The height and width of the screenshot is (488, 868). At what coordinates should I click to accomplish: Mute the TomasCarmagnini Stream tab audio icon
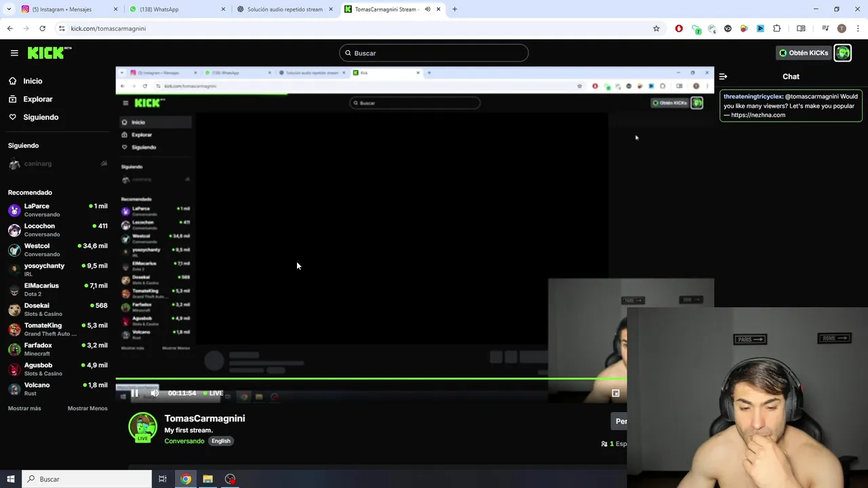(x=427, y=9)
